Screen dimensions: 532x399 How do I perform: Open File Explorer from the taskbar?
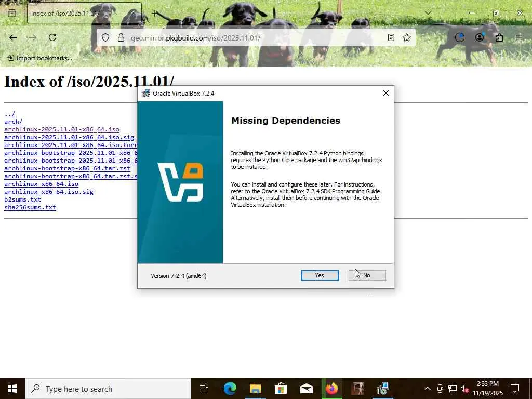pos(256,389)
